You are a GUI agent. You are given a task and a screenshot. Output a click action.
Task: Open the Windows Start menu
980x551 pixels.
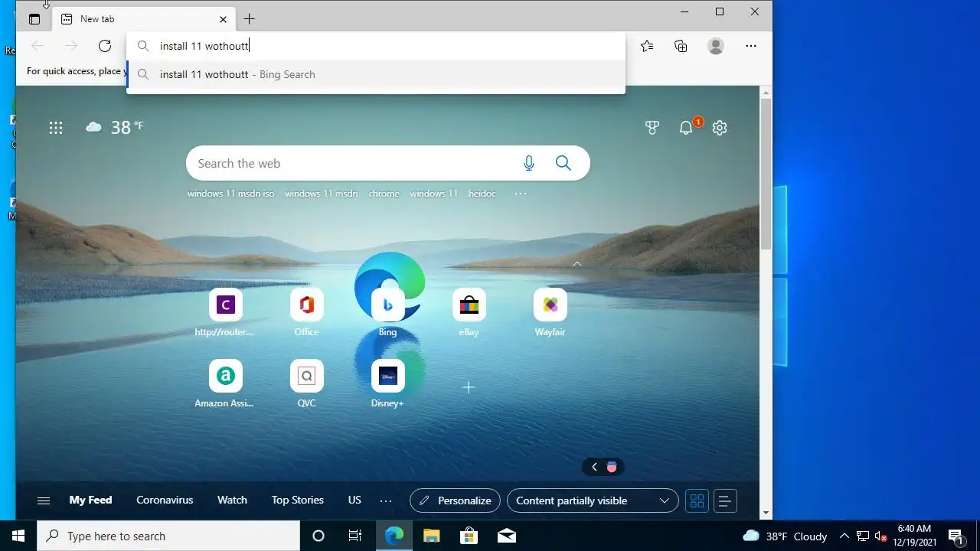18,536
